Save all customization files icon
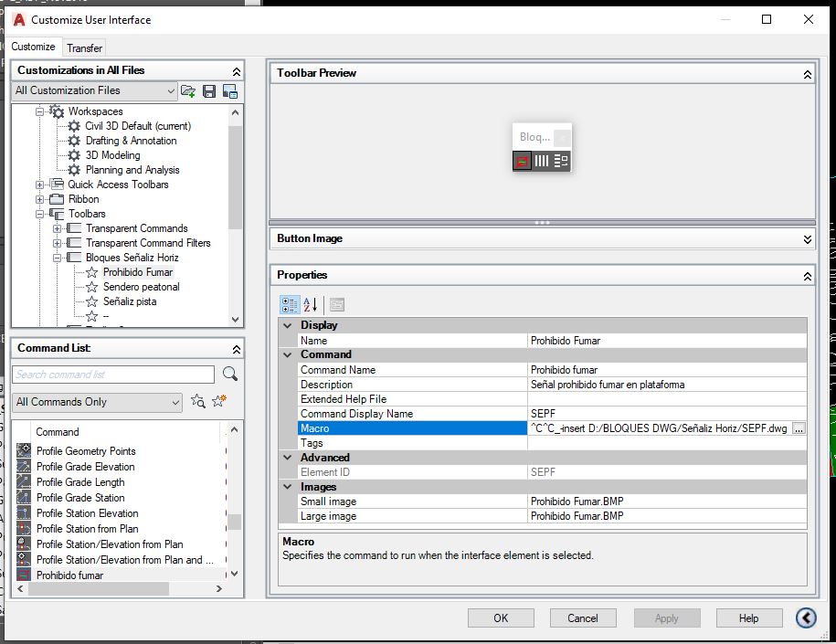Screen dimensions: 836x644 (x=209, y=91)
